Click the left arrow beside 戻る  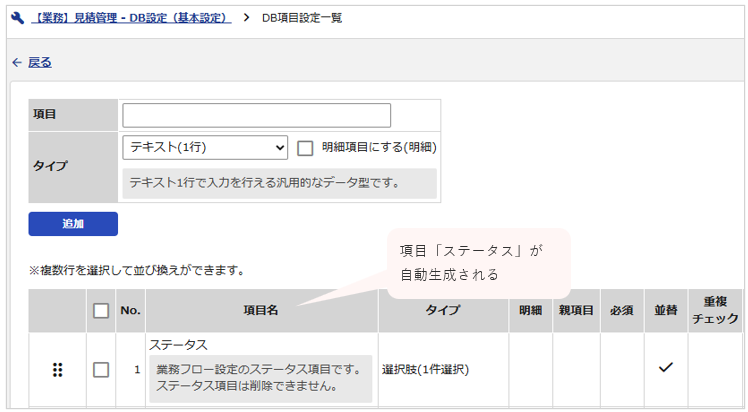[x=17, y=62]
